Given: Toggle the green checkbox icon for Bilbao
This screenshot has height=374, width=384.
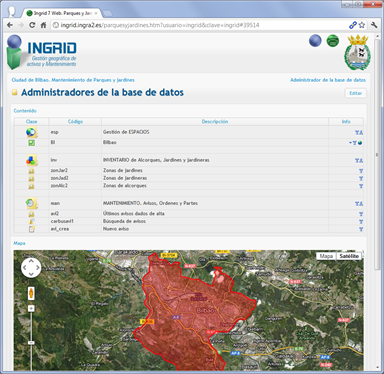Looking at the screenshot, I should click(31, 143).
